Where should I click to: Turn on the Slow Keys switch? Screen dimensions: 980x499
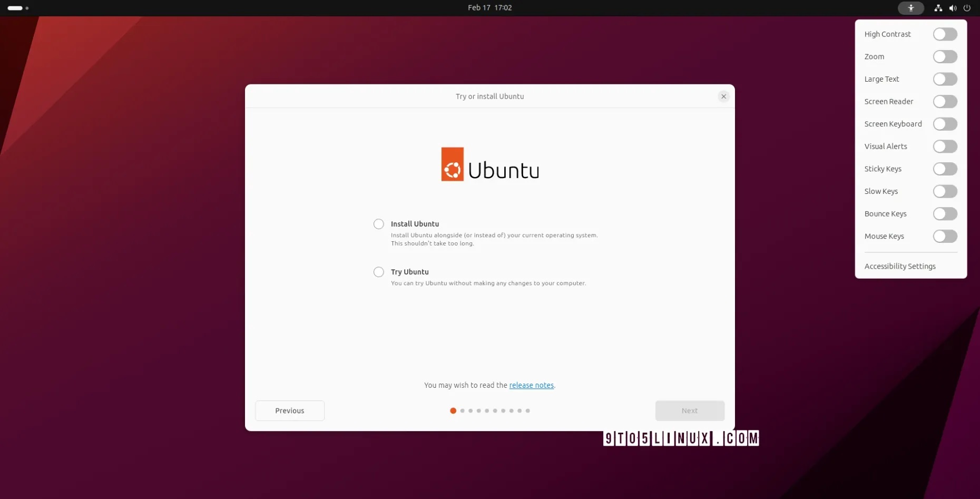coord(945,191)
